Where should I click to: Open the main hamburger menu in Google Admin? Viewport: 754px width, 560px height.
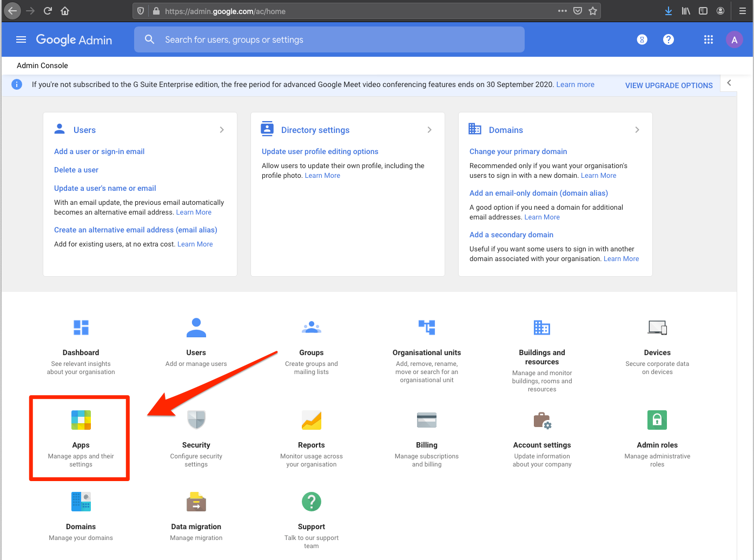click(21, 39)
